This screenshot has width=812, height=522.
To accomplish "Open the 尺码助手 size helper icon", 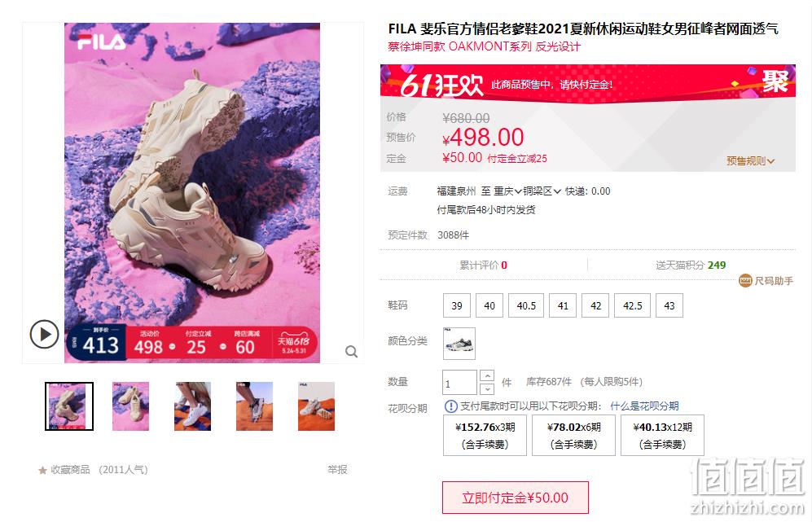I will tap(745, 281).
